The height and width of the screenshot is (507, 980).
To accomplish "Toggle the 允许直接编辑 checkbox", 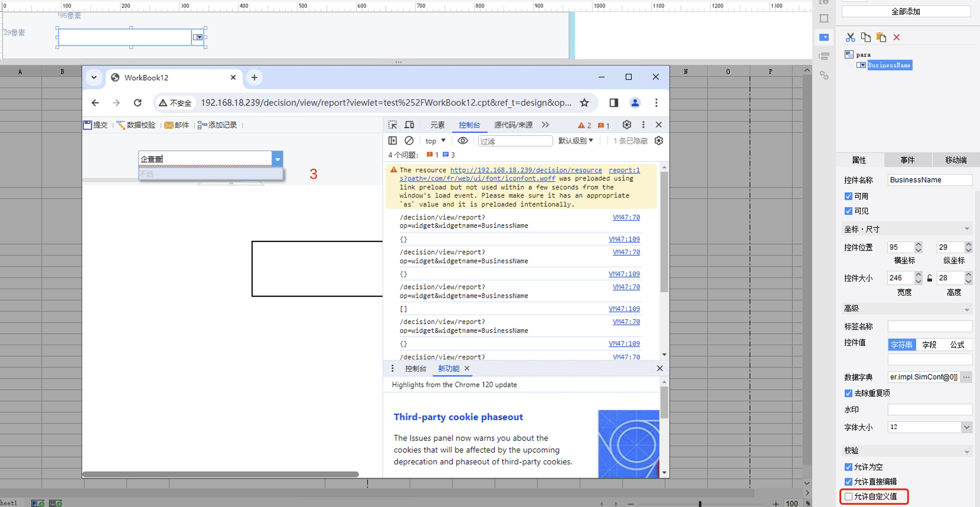I will pyautogui.click(x=848, y=482).
